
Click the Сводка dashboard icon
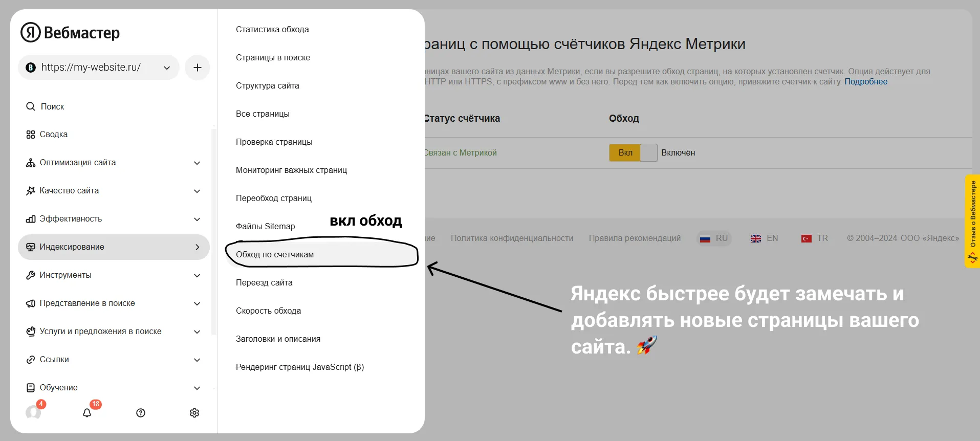31,135
